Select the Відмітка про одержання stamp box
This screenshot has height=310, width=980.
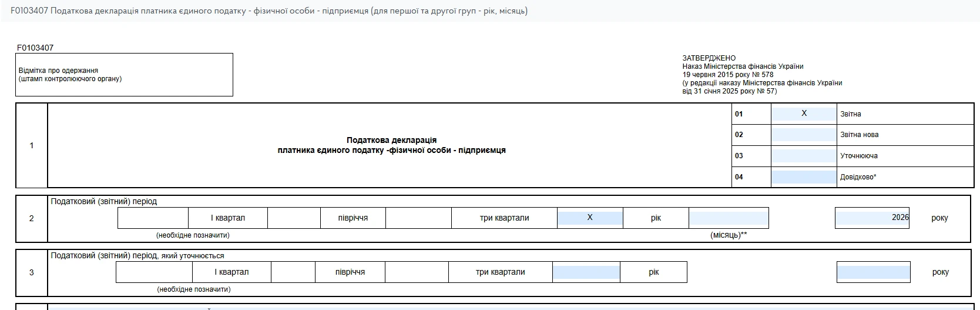(124, 75)
